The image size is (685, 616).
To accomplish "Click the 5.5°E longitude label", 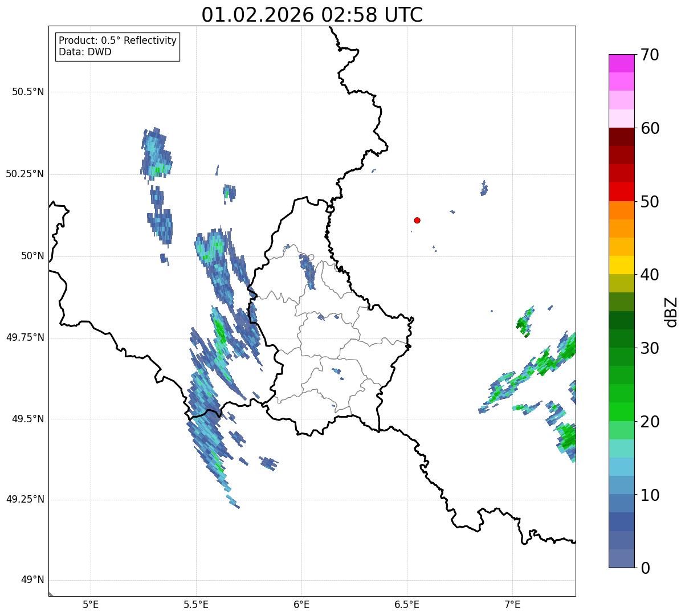I will click(x=196, y=605).
